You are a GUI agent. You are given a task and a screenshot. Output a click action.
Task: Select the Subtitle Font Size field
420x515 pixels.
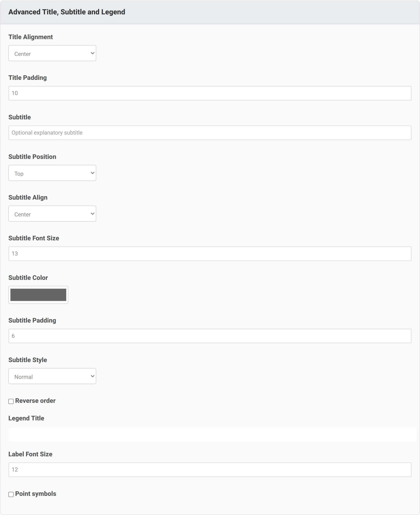click(x=210, y=254)
